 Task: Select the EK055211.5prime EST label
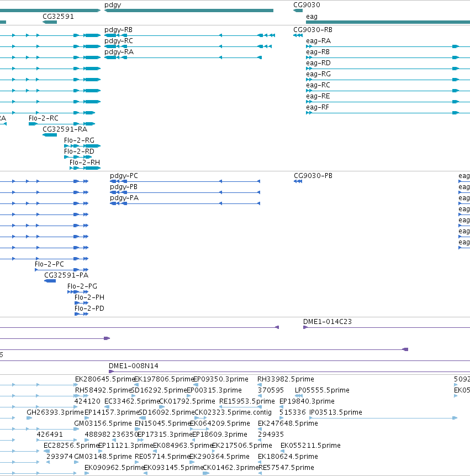(x=310, y=446)
